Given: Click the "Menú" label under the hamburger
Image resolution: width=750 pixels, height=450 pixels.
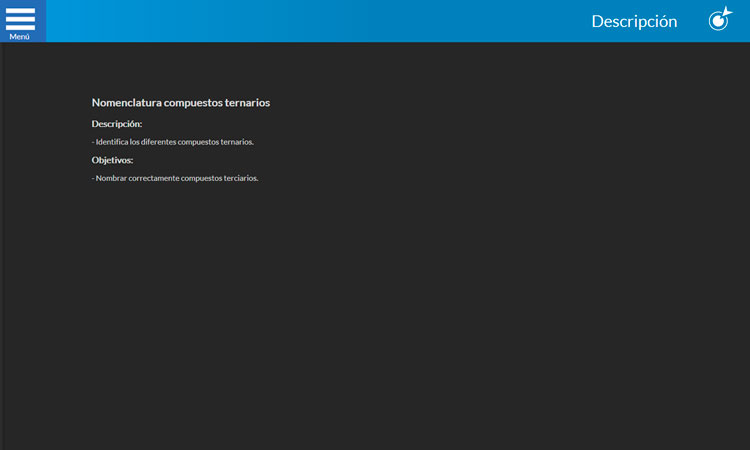Looking at the screenshot, I should coord(20,36).
